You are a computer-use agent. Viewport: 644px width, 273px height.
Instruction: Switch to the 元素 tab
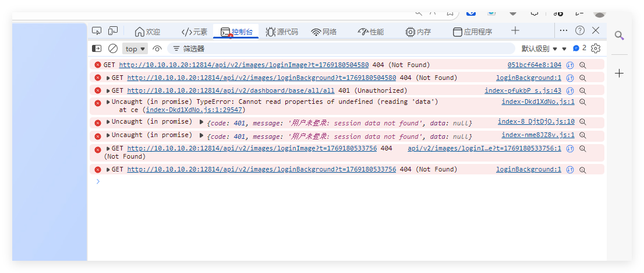tap(194, 32)
